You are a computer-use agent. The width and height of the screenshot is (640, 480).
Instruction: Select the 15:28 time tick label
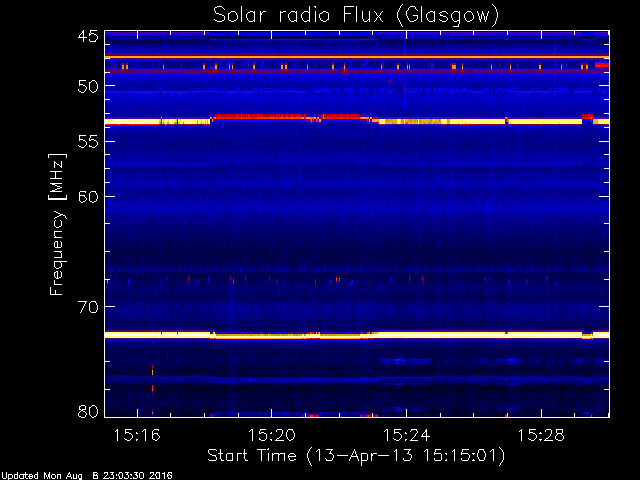[541, 435]
